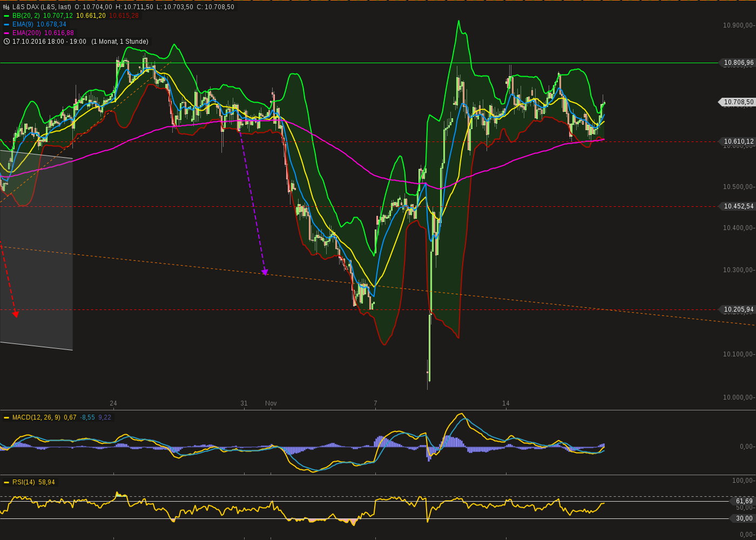
Task: Click the 10.300,00 price axis label
Action: pyautogui.click(x=738, y=270)
